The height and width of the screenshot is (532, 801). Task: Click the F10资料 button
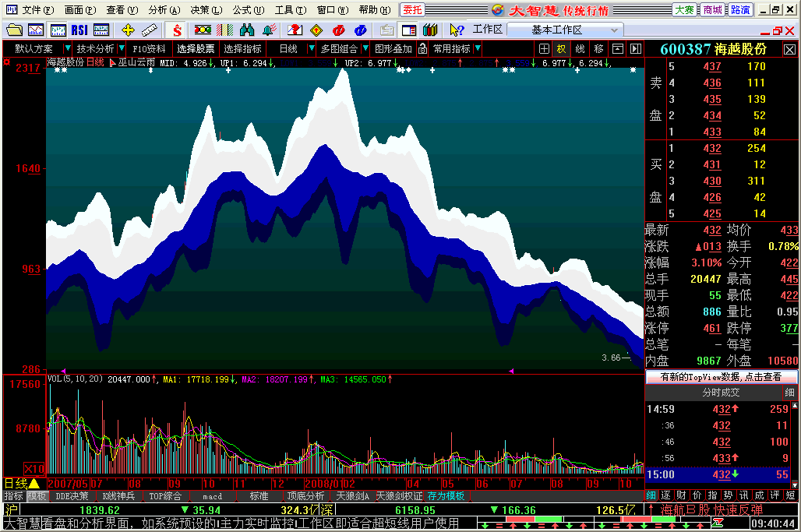[149, 48]
